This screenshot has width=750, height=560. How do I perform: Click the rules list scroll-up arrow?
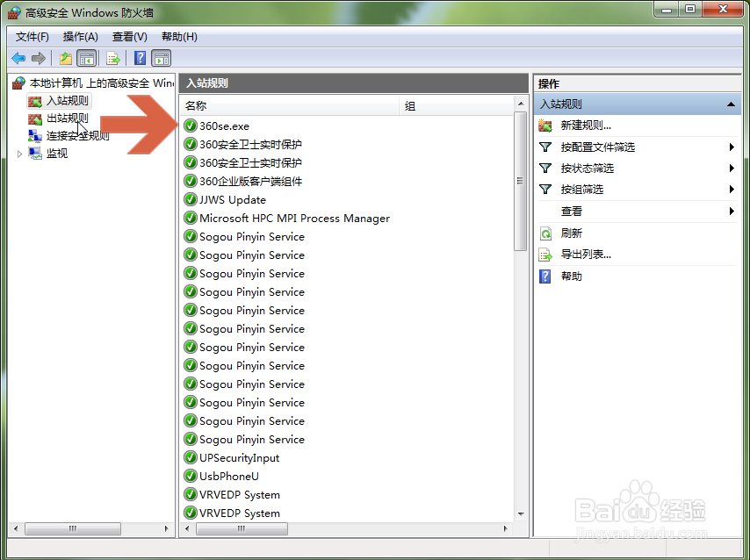[x=521, y=104]
